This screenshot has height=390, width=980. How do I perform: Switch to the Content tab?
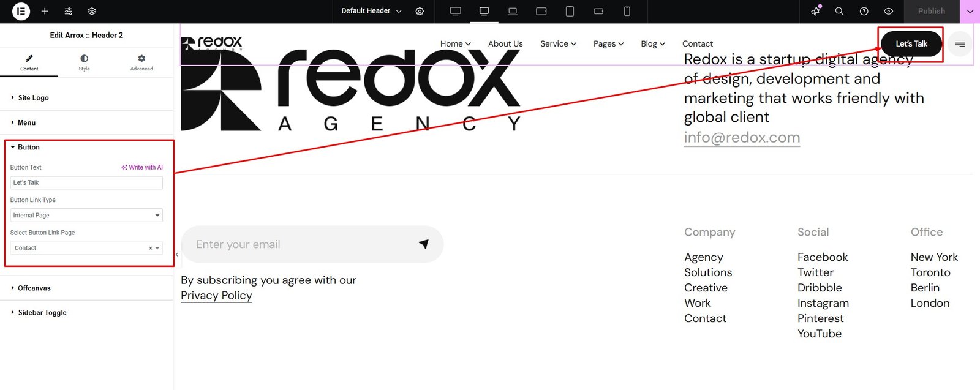click(x=29, y=62)
